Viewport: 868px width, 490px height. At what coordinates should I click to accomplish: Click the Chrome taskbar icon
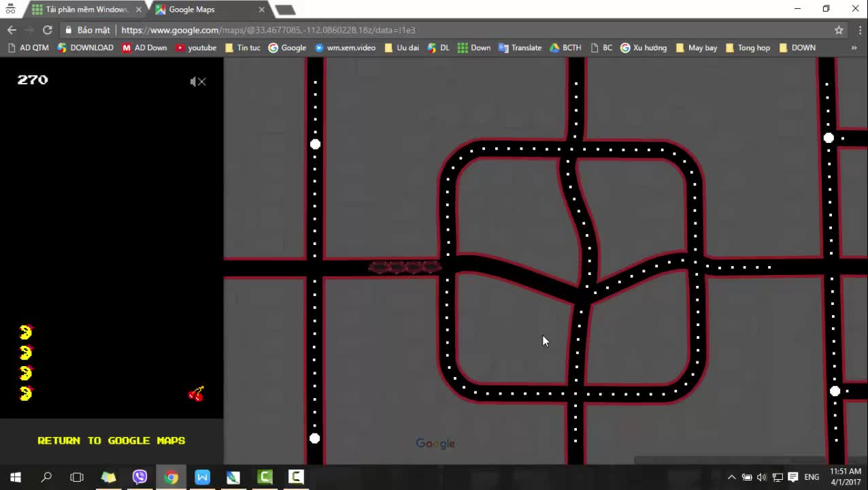coord(171,477)
